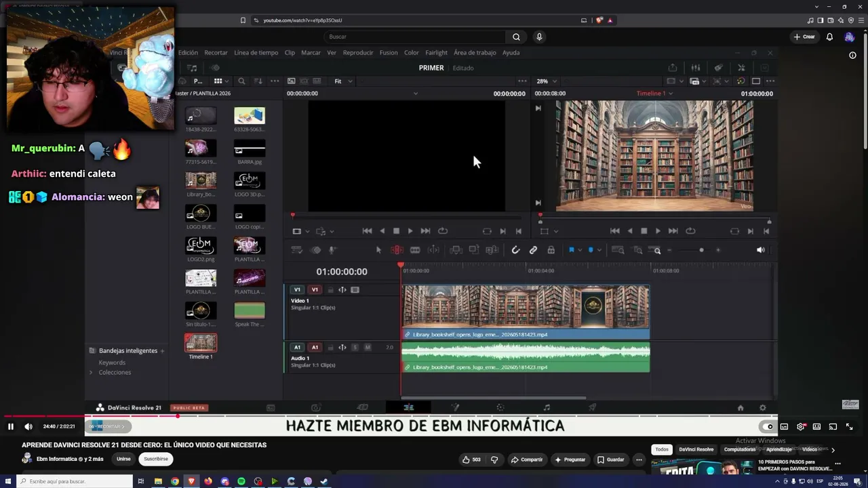868x488 pixels.
Task: Toggle the Linked Selection chain icon
Action: (x=533, y=250)
